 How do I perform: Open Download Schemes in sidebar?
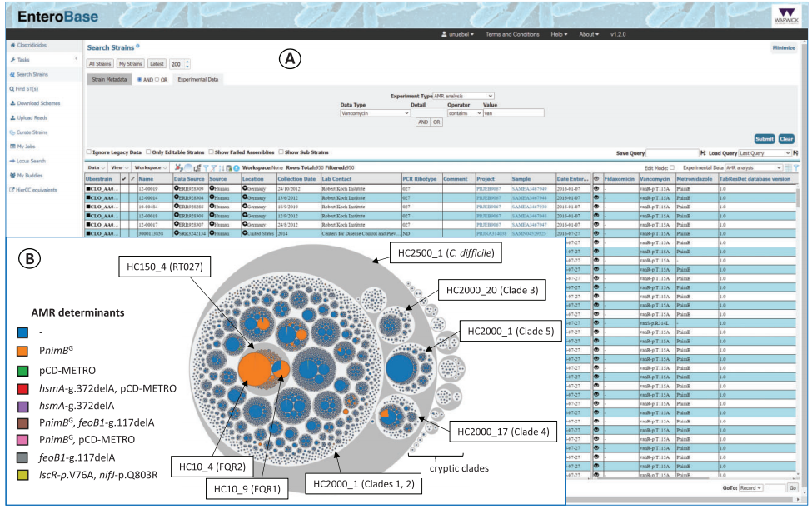[35, 103]
